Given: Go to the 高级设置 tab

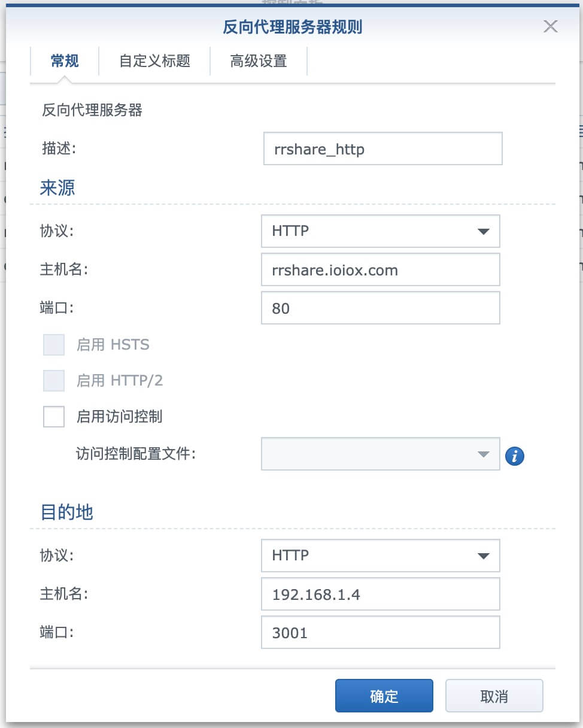Looking at the screenshot, I should tap(259, 61).
